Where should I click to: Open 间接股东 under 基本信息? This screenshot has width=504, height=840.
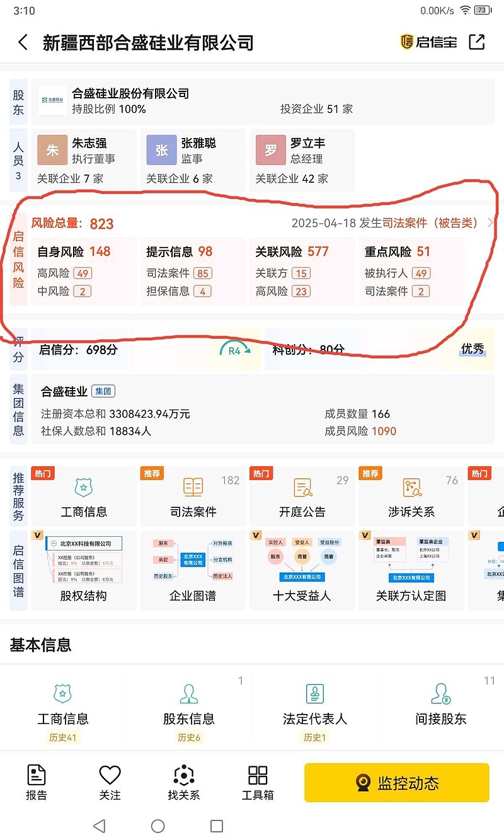441,709
